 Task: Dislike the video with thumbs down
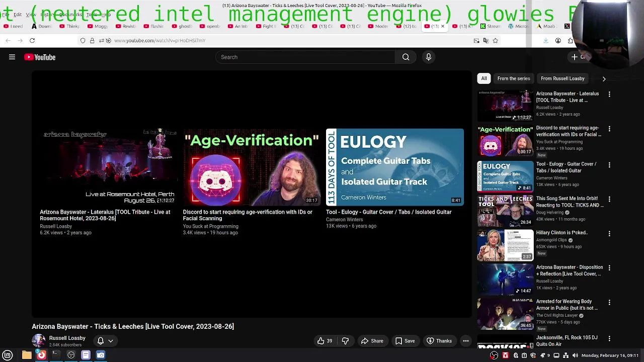pos(345,341)
